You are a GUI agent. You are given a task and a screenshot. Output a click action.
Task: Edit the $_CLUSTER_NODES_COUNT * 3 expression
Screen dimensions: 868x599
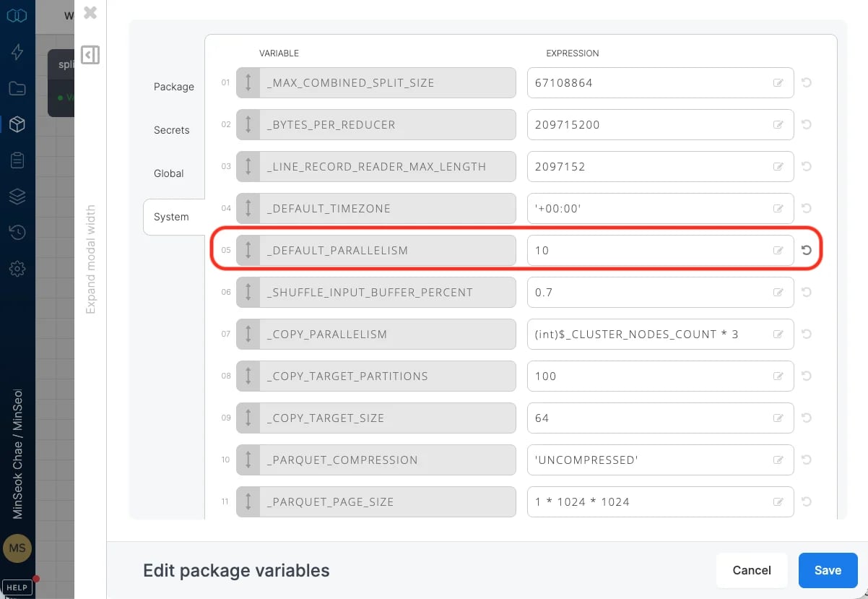661,334
